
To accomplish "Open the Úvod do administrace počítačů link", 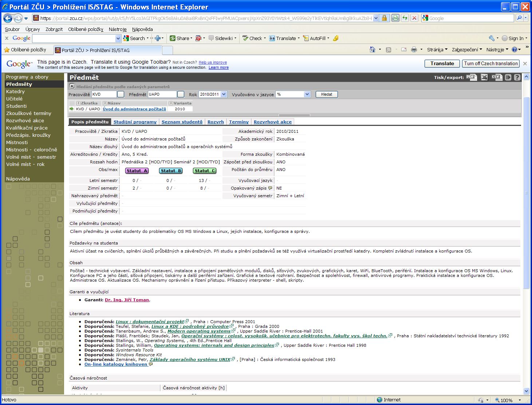I will coord(134,109).
